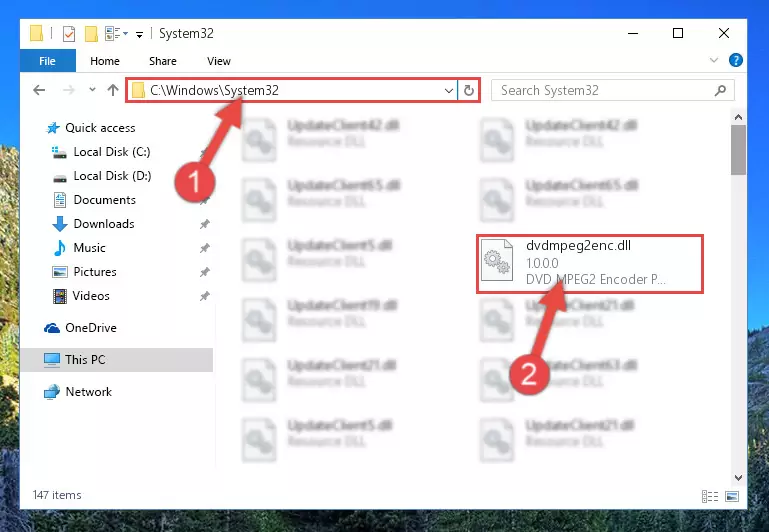769x532 pixels.
Task: Click the Search System32 box
Action: click(613, 90)
